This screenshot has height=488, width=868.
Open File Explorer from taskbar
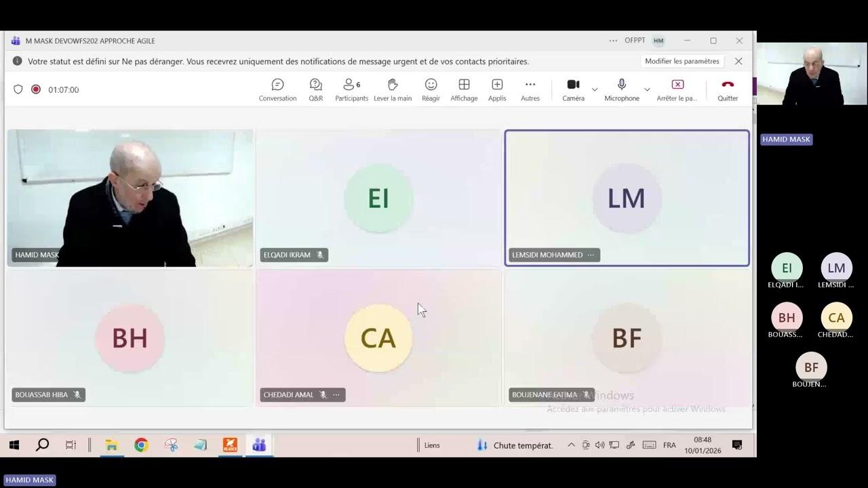click(111, 445)
